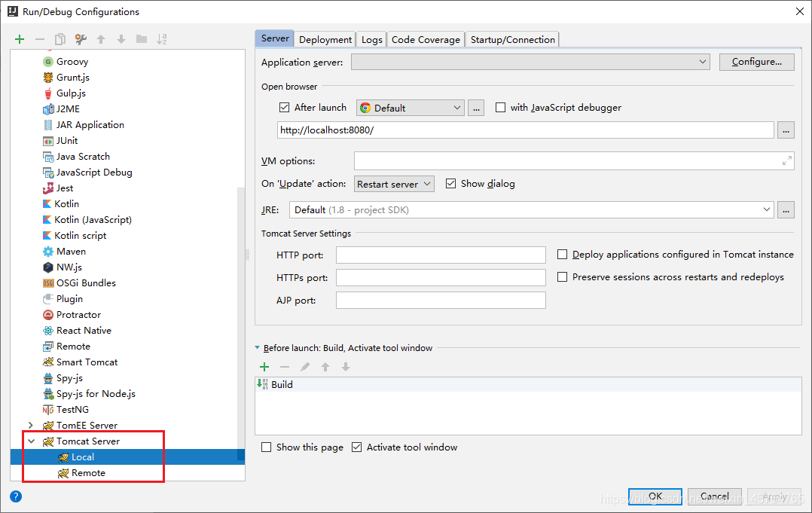Toggle the After launch checkbox
The height and width of the screenshot is (513, 812).
point(284,107)
